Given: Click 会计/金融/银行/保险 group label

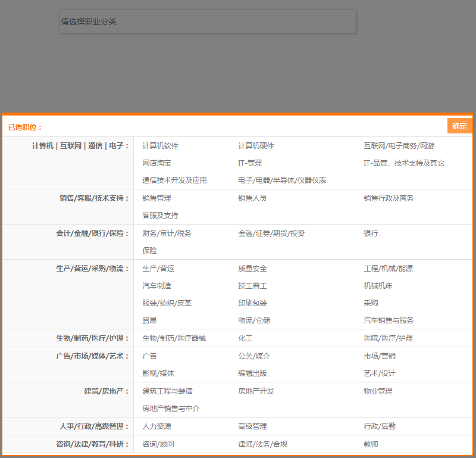Looking at the screenshot, I should click(92, 233).
